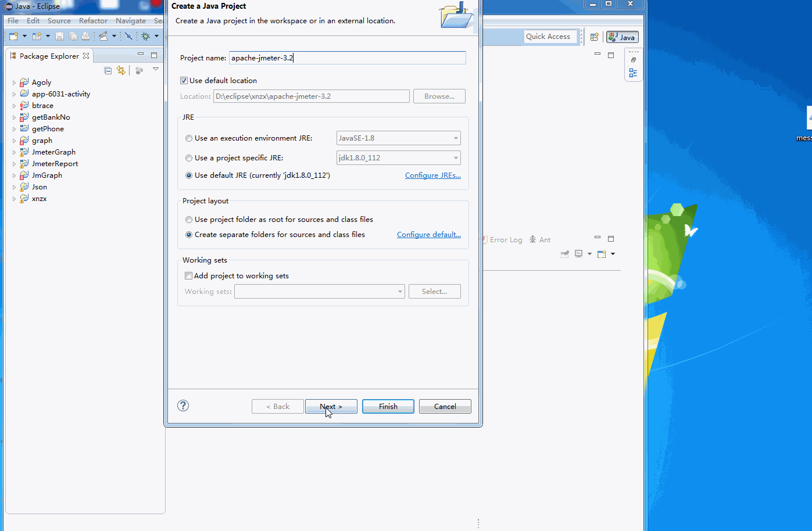Toggle Skip All Breakpoints toolbar icon
The image size is (812, 531).
pos(128,36)
